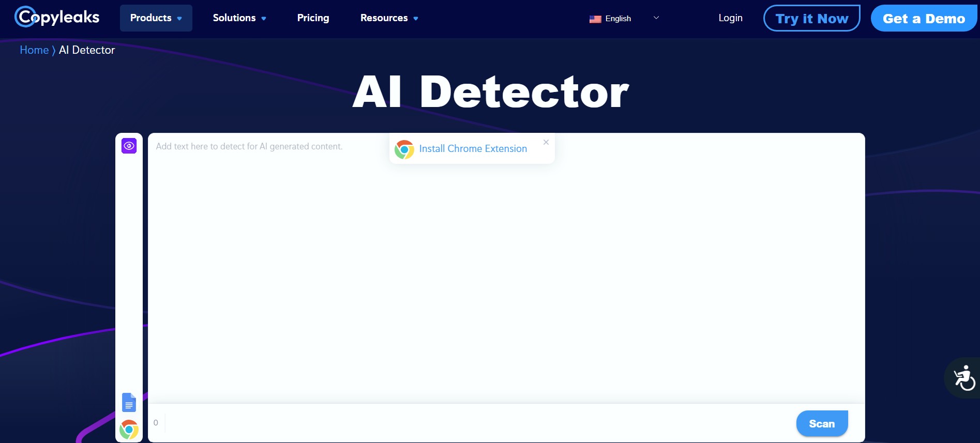Click the AI Detector page heading
This screenshot has width=980, height=443.
pos(490,92)
